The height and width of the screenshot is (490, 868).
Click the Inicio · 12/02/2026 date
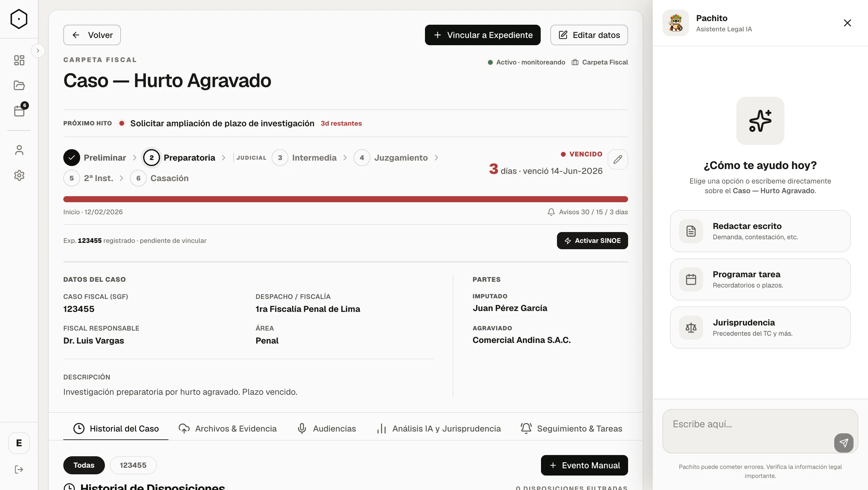93,212
